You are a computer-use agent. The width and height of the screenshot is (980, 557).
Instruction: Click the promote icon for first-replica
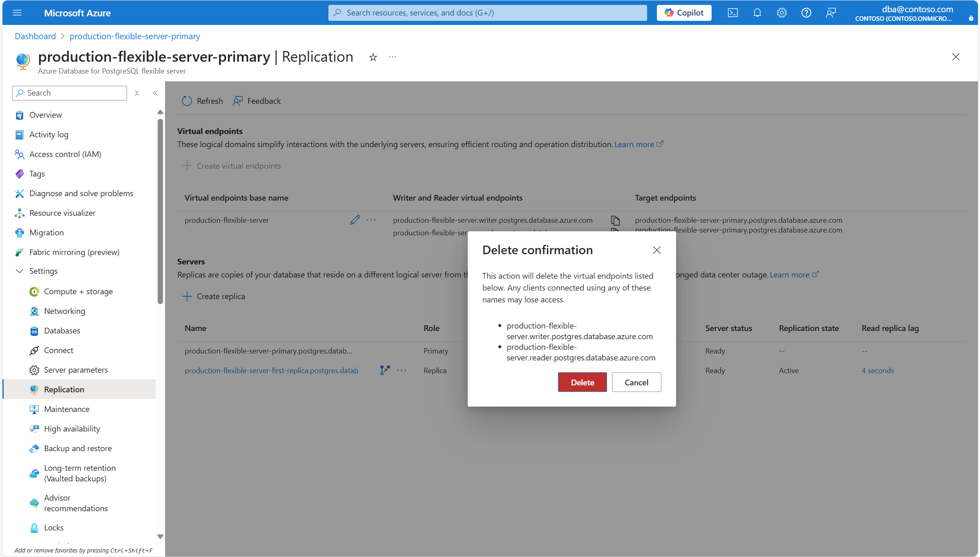(384, 370)
